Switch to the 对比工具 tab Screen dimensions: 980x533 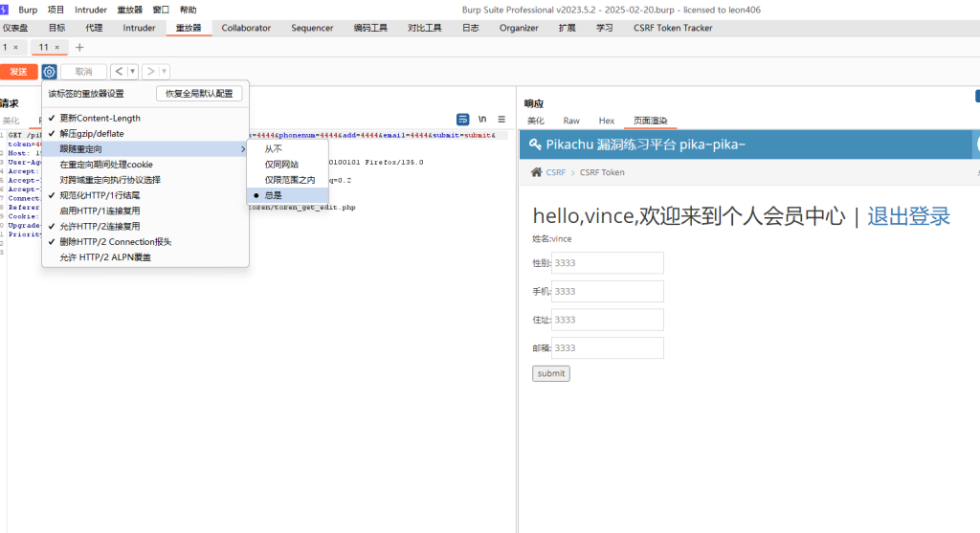point(424,28)
